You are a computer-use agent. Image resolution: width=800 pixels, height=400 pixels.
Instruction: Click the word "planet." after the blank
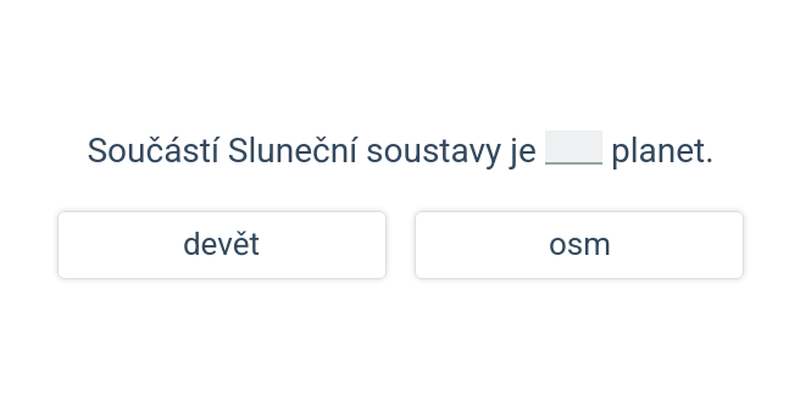(x=662, y=151)
